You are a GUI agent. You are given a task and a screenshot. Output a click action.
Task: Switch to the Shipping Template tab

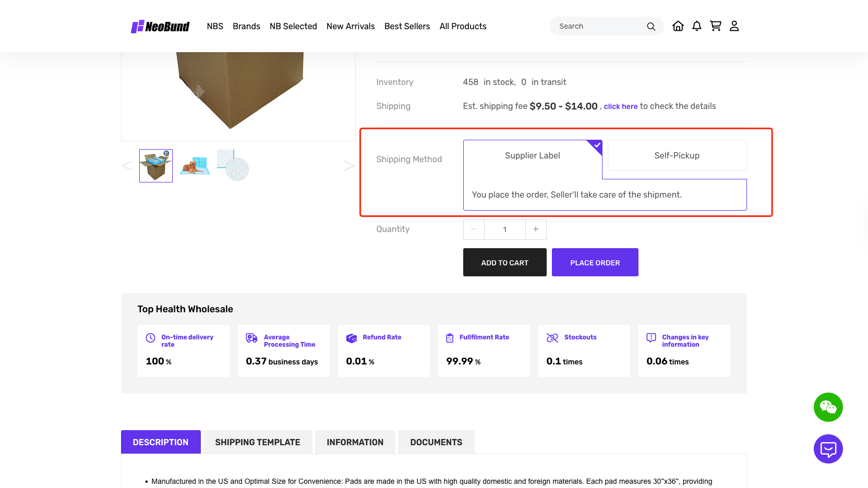point(257,442)
